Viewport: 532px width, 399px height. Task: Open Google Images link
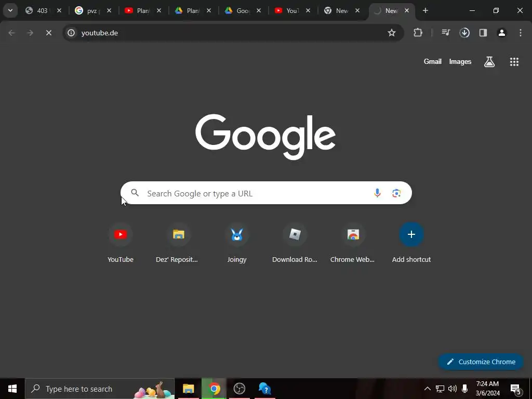[x=460, y=61]
